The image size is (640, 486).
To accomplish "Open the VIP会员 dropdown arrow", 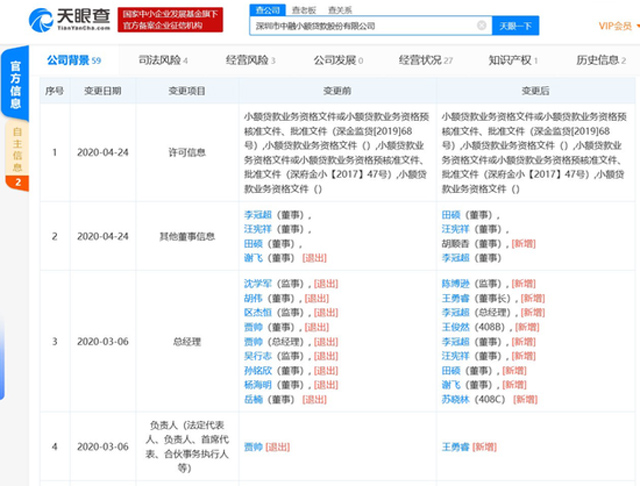I will click(638, 26).
